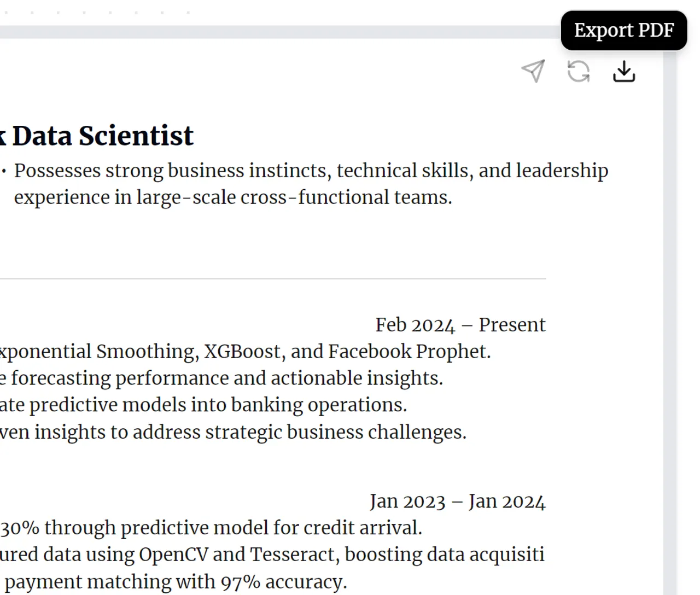This screenshot has width=700, height=595.
Task: Click the bullet about predictive model for credit arrival
Action: [211, 528]
